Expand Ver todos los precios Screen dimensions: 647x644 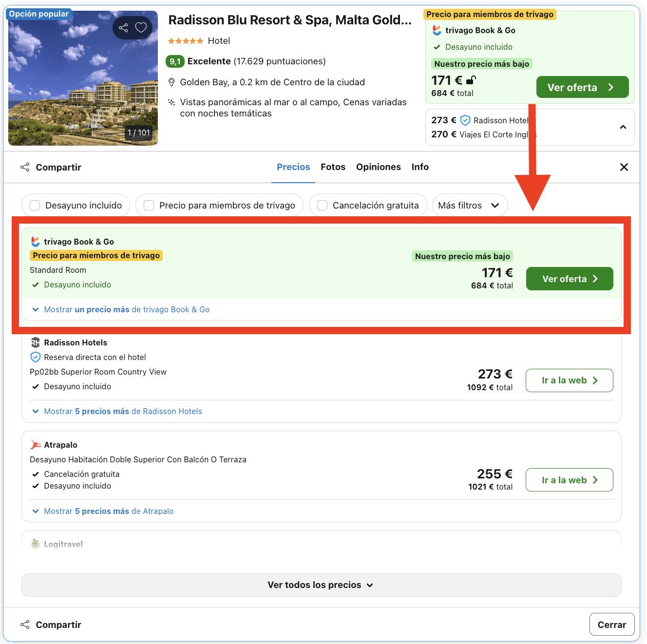coord(321,585)
